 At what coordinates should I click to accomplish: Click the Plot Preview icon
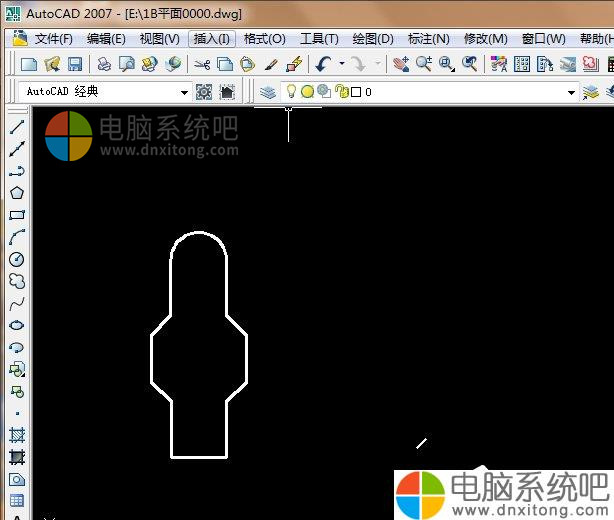point(127,64)
